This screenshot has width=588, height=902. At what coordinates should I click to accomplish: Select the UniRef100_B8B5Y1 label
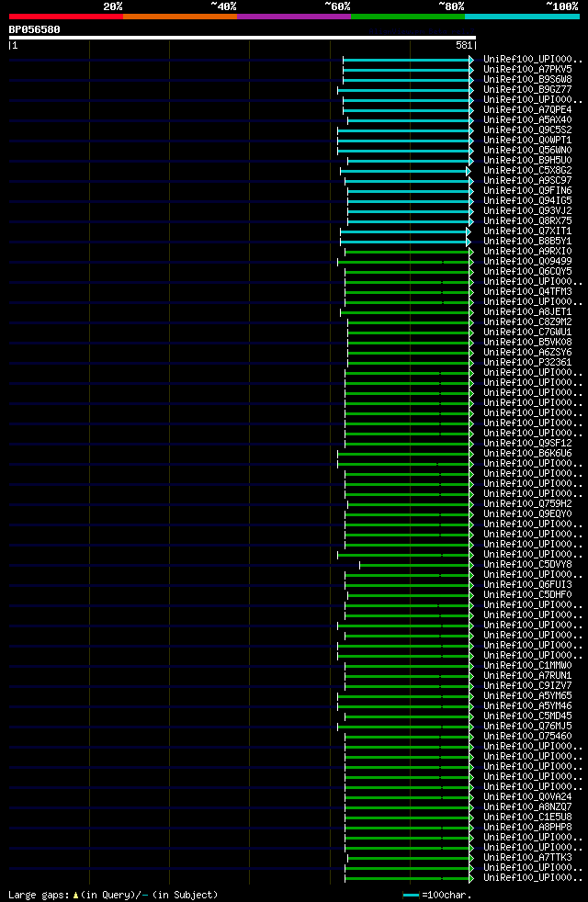(x=527, y=242)
